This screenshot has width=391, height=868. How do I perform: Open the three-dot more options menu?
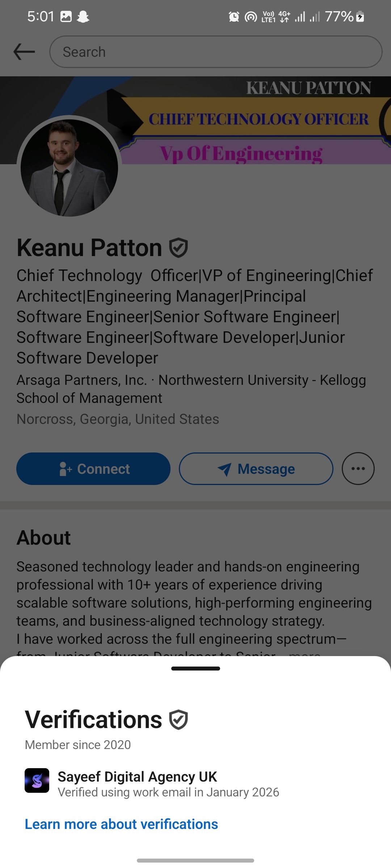click(x=358, y=468)
